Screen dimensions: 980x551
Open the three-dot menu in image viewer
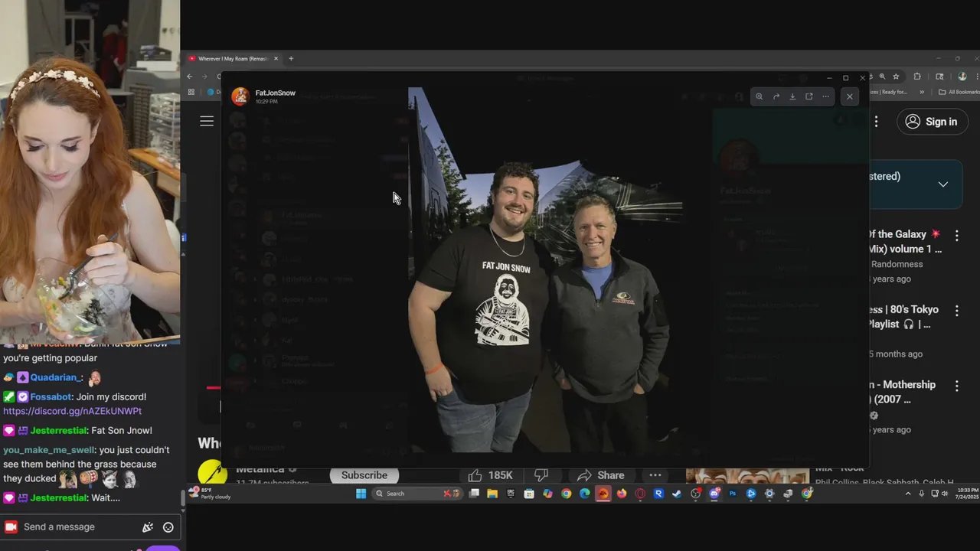825,96
